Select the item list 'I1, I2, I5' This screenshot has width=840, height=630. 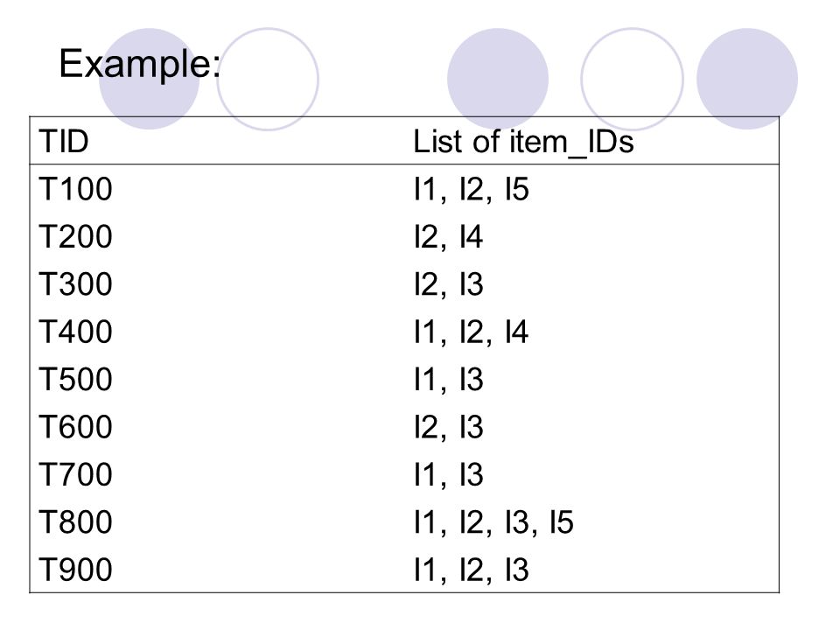pyautogui.click(x=472, y=190)
